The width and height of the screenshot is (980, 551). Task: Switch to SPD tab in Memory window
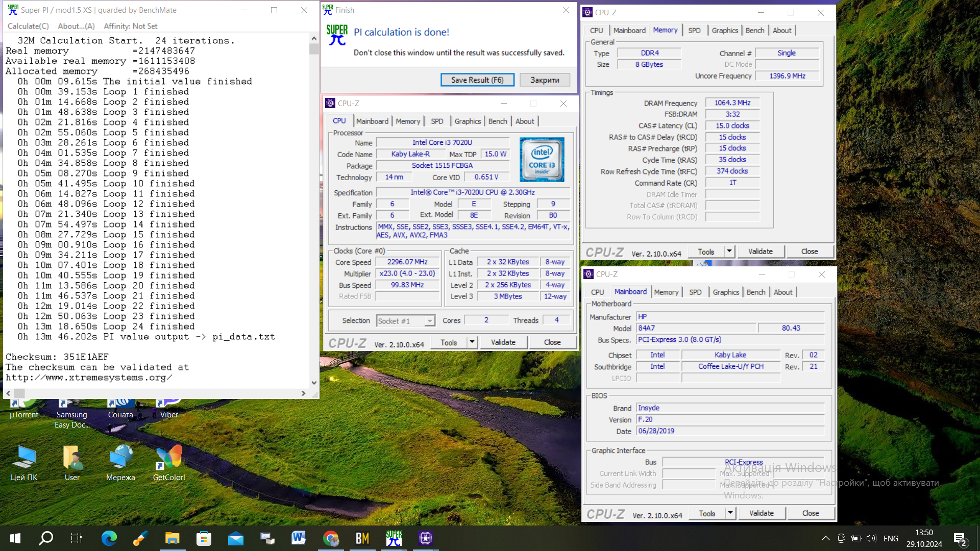coord(694,31)
